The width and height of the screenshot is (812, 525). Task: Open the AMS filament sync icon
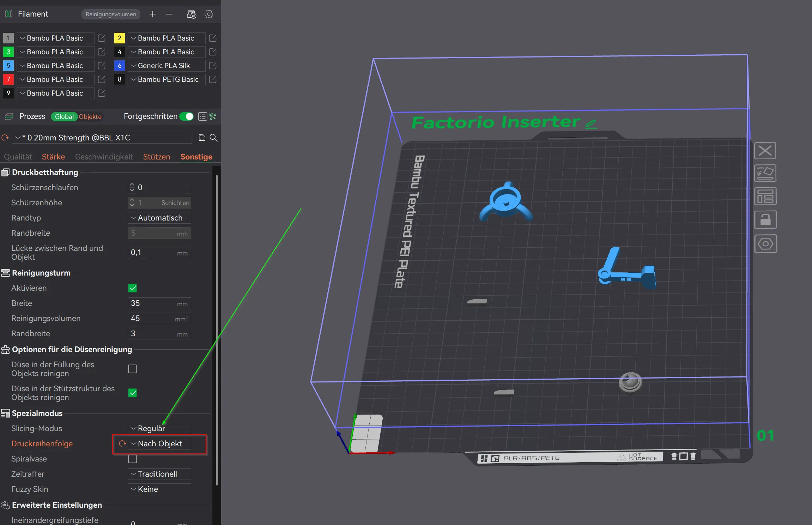click(192, 14)
